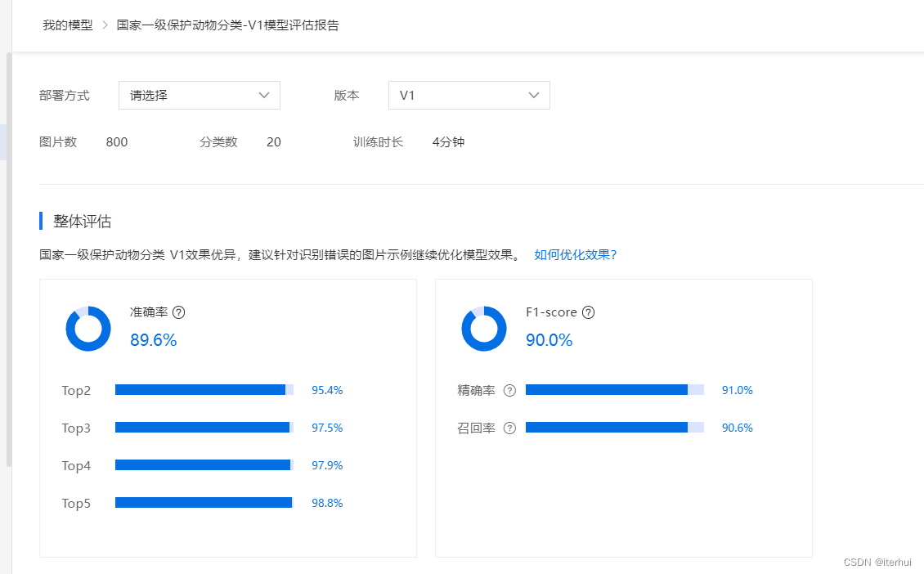Click the Top5 label

coord(76,504)
